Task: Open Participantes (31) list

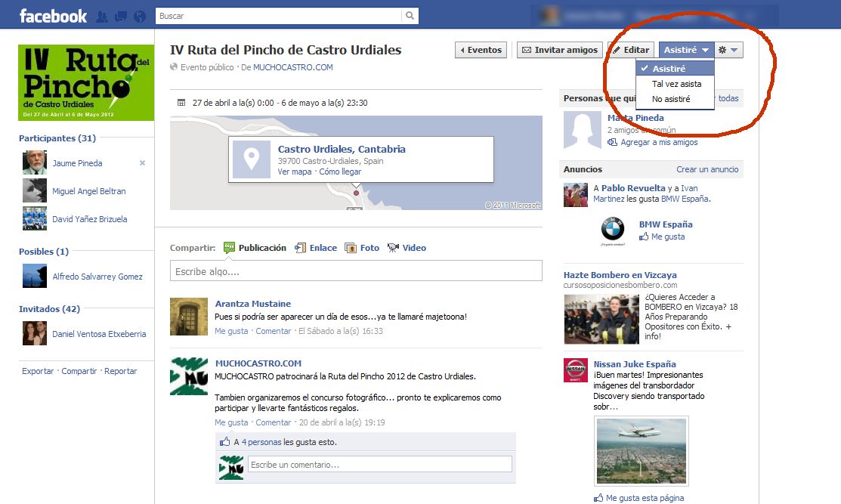Action: tap(57, 138)
